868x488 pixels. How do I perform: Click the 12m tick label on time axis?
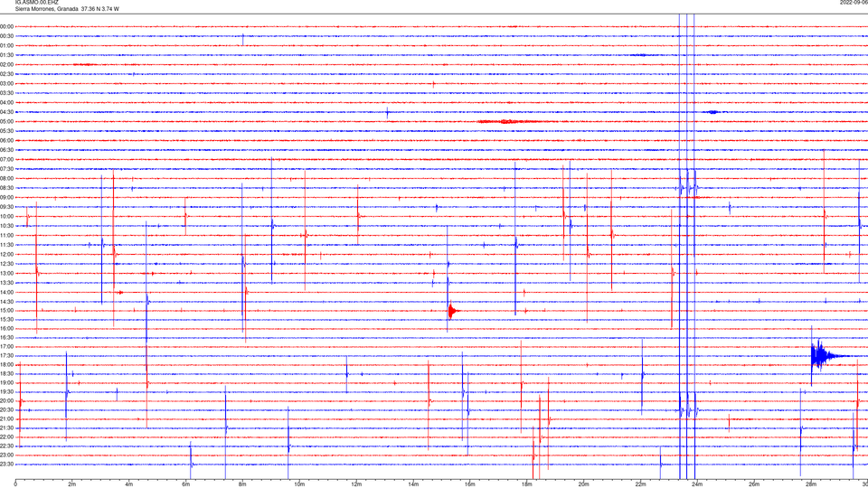pos(356,484)
